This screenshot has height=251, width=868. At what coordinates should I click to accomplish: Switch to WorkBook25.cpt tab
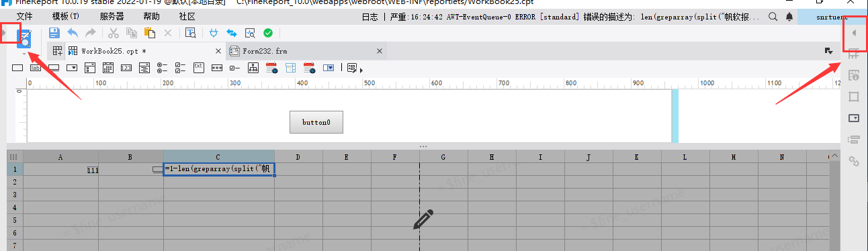coord(144,51)
